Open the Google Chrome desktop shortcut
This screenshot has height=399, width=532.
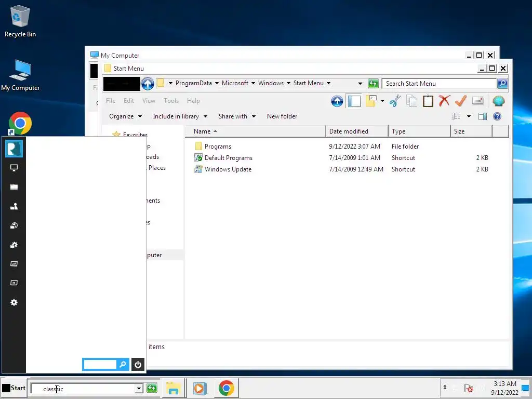20,124
